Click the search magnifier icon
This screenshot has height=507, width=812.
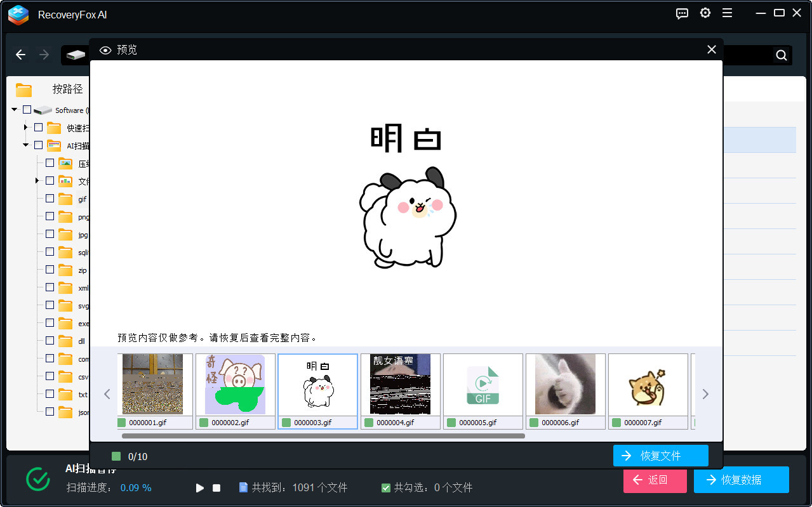[x=781, y=55]
